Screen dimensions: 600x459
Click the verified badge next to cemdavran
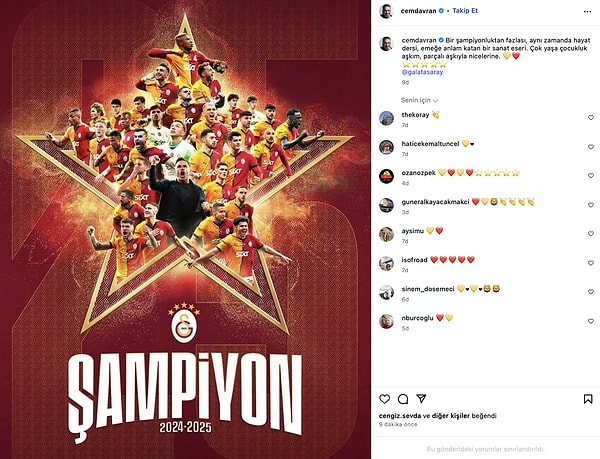point(441,11)
